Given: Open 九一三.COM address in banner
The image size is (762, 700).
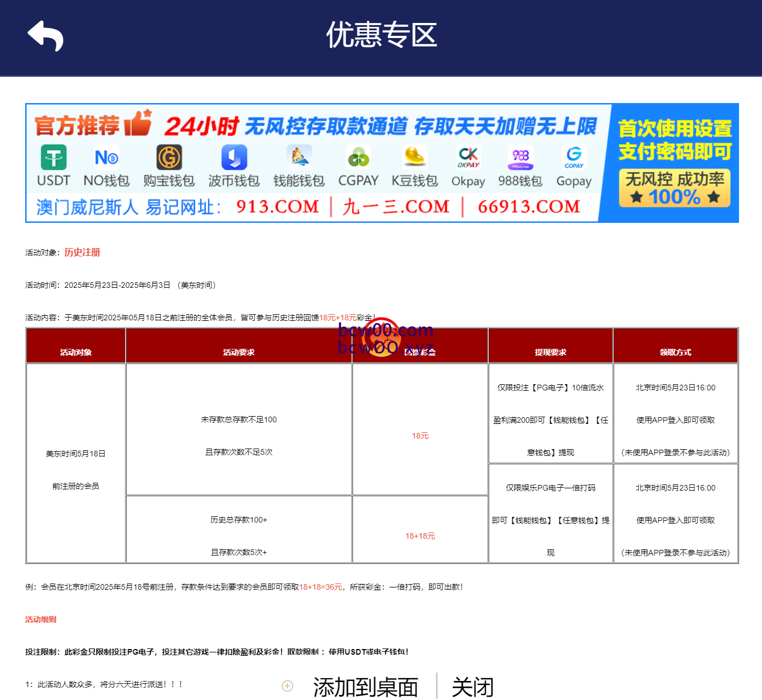Looking at the screenshot, I should pyautogui.click(x=396, y=207).
